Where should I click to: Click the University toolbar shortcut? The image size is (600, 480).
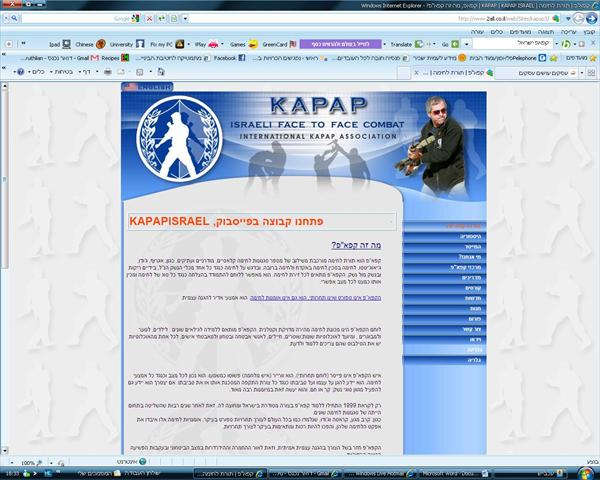[x=127, y=44]
